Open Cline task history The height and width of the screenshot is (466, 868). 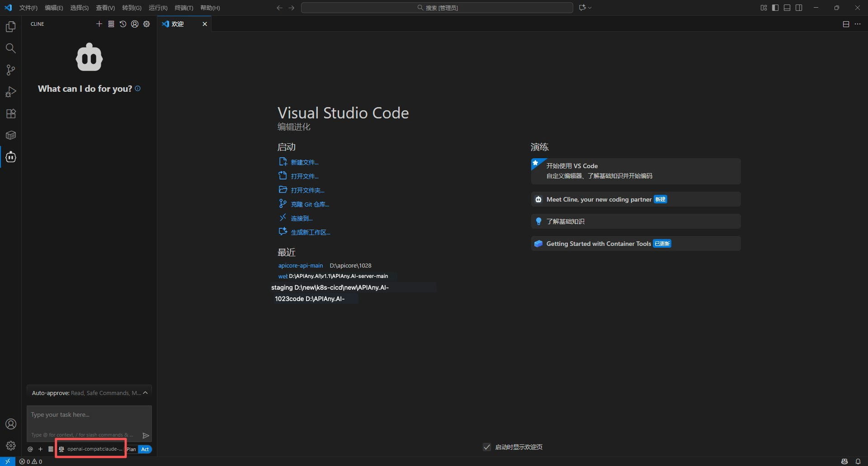(x=123, y=24)
